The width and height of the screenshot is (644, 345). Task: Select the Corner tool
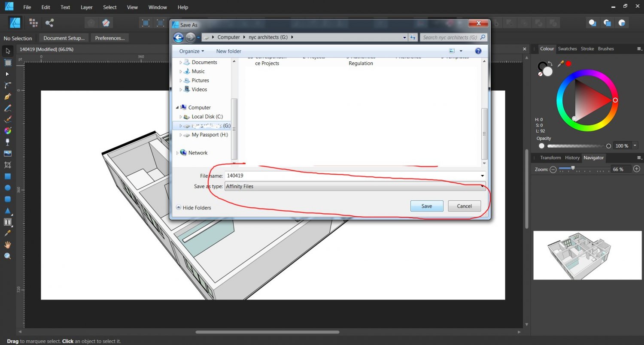coord(8,85)
